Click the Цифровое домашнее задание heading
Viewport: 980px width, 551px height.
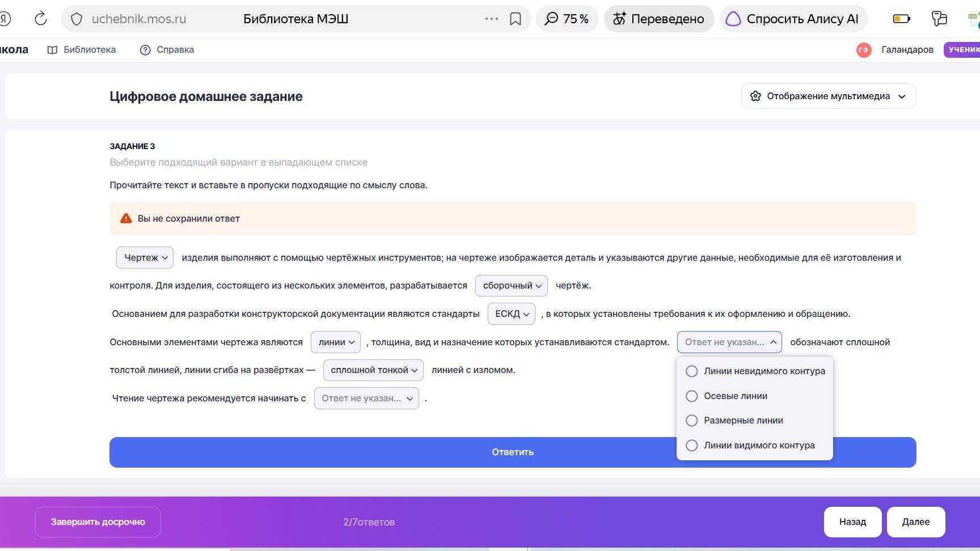(206, 96)
